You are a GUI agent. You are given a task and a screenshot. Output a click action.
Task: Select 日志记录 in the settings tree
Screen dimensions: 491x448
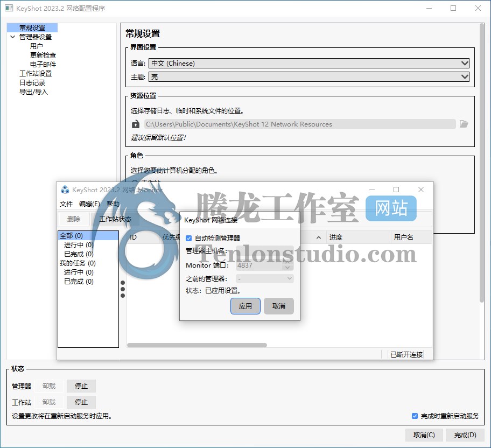32,83
